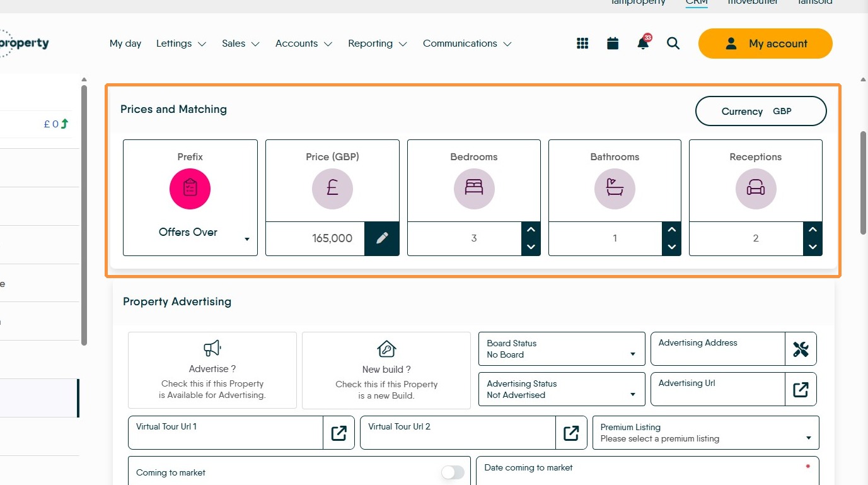Click the green arrow next to £0
This screenshot has width=868, height=485.
point(64,124)
